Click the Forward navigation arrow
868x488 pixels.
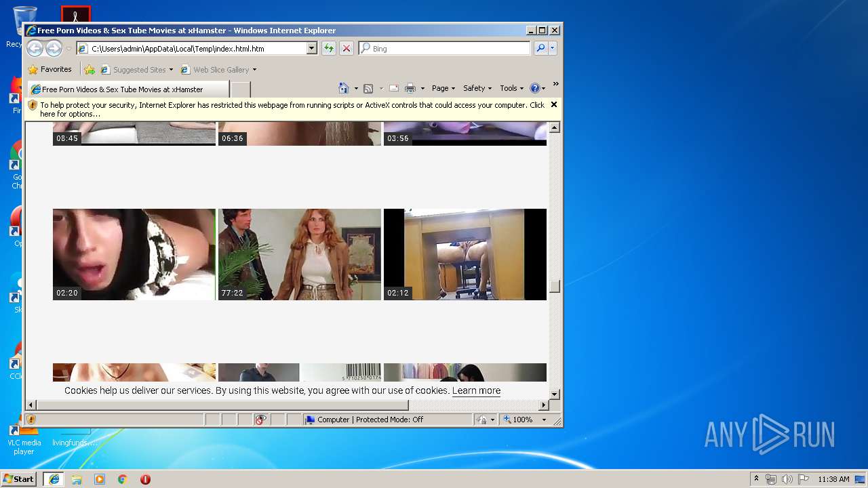click(x=54, y=48)
